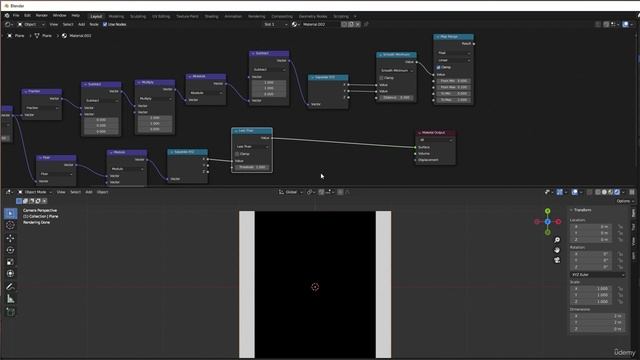Viewport: 640px width, 360px height.
Task: Open the Global transform orientation dropdown
Action: tap(291, 192)
